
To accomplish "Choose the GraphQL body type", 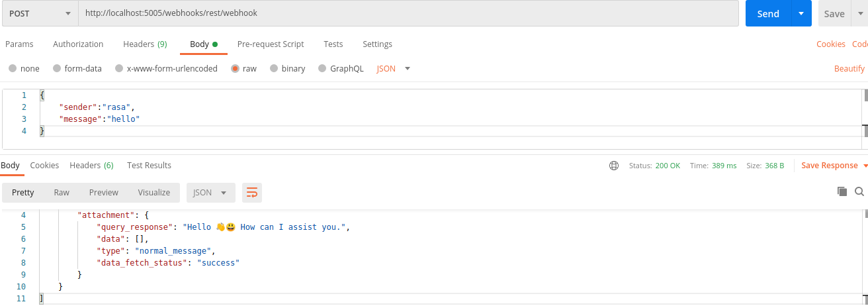I will point(322,68).
